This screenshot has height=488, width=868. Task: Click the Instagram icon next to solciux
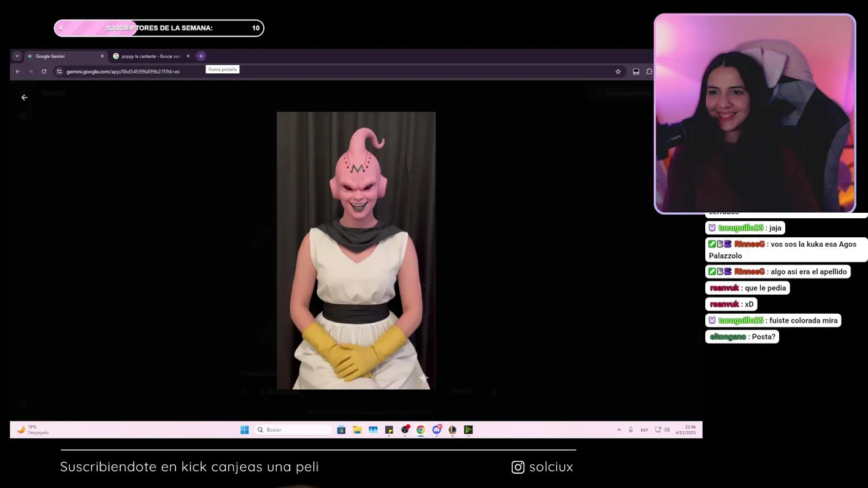pyautogui.click(x=518, y=467)
